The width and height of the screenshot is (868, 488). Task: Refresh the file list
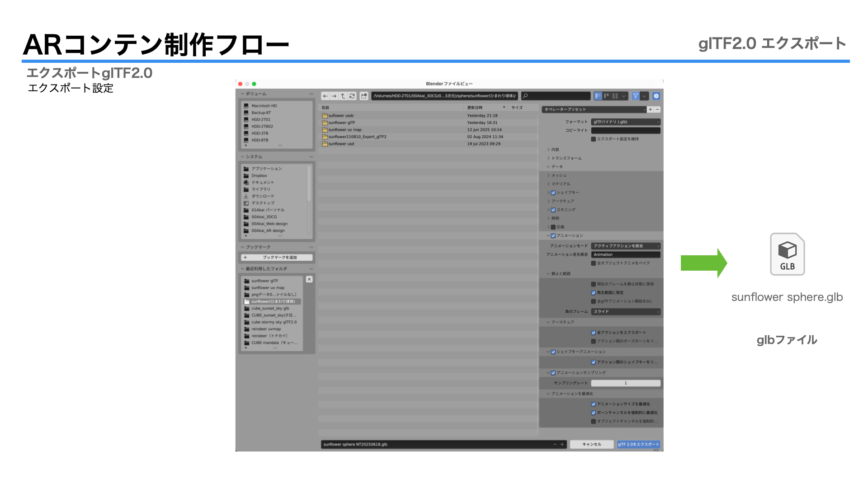[352, 96]
